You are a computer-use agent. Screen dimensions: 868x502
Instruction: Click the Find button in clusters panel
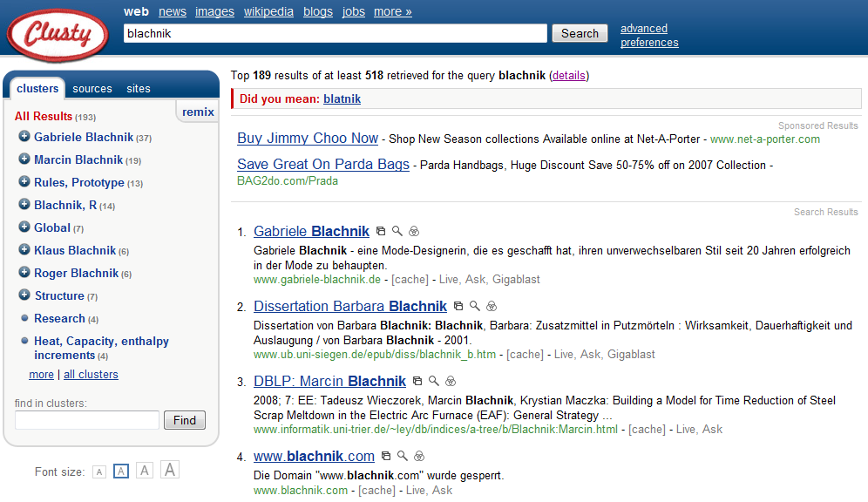point(185,420)
